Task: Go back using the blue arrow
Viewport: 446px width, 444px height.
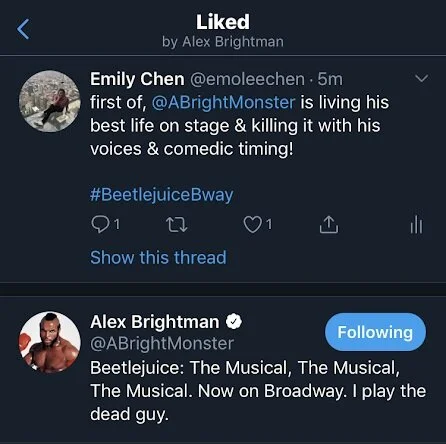Action: 23,29
